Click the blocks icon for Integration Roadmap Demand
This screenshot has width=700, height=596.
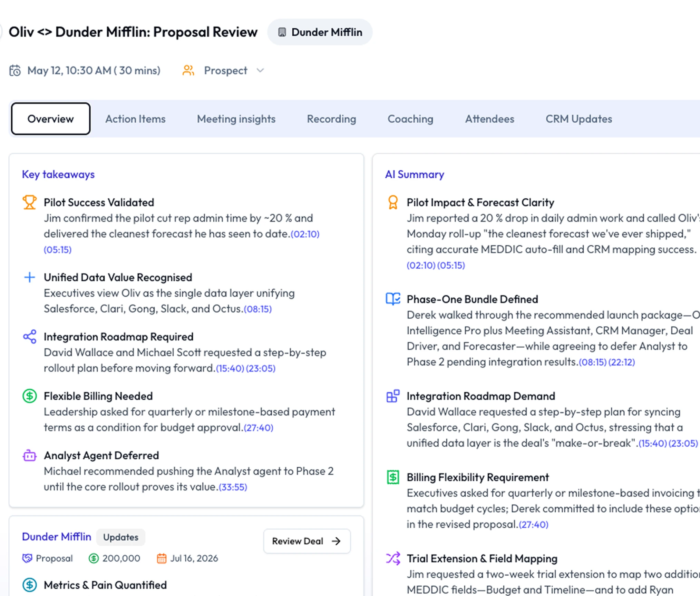pyautogui.click(x=393, y=396)
